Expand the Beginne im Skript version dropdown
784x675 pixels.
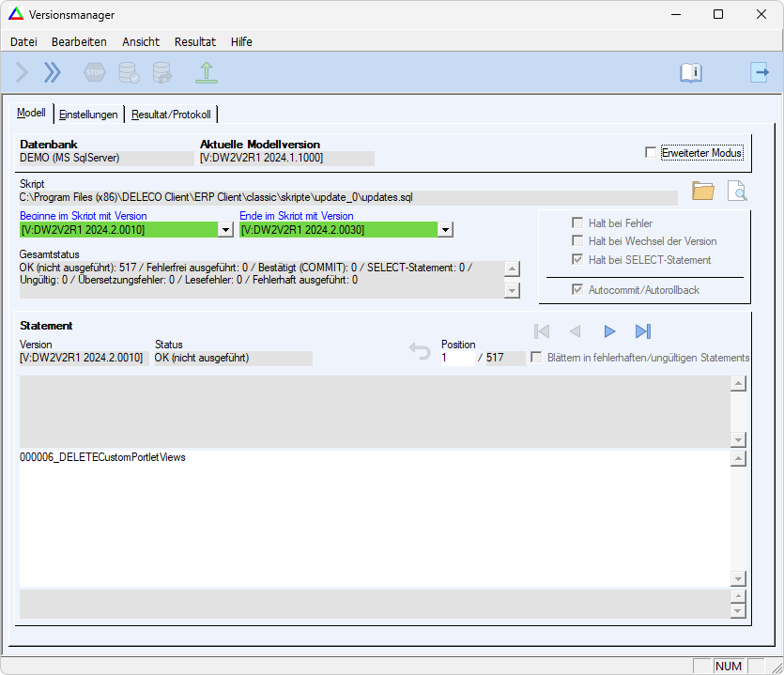225,230
